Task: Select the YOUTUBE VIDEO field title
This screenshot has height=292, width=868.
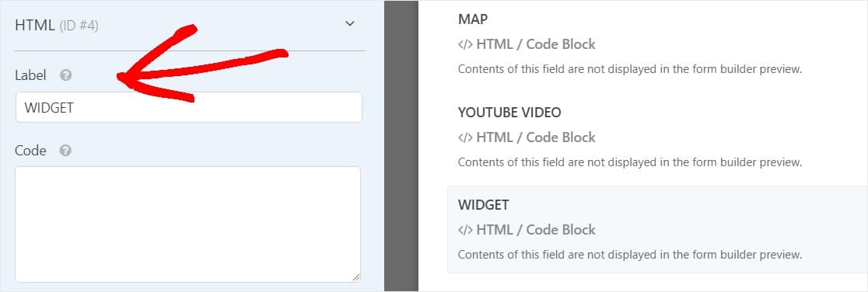Action: click(x=509, y=113)
